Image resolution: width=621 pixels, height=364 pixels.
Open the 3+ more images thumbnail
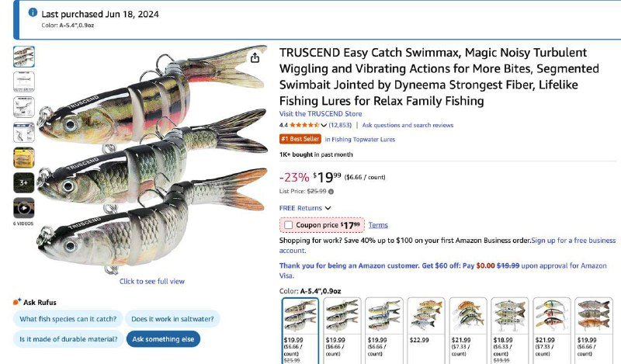point(24,183)
